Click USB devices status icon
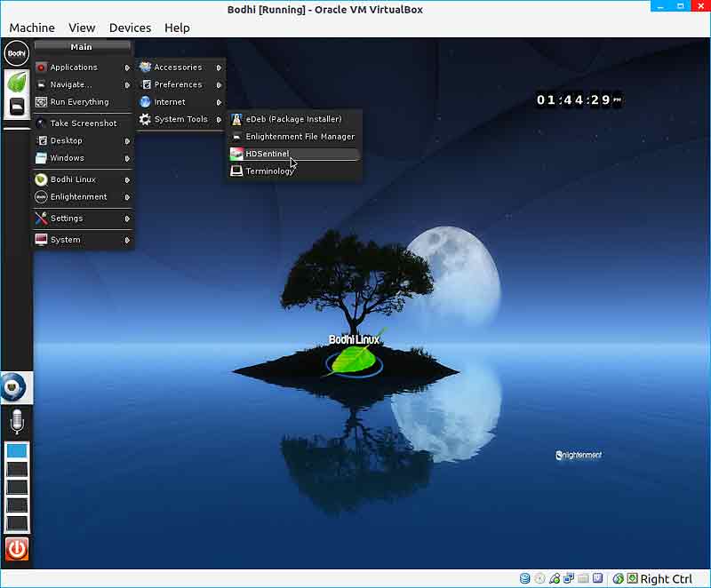The width and height of the screenshot is (711, 588). 554,578
